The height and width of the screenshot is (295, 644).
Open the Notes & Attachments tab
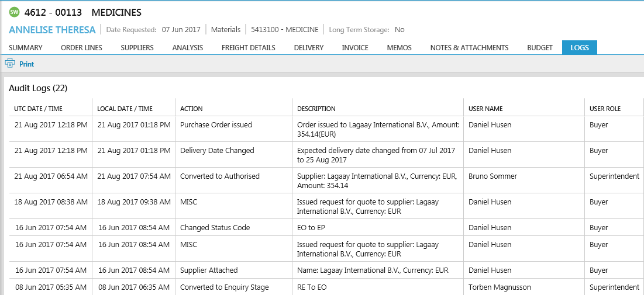[469, 48]
